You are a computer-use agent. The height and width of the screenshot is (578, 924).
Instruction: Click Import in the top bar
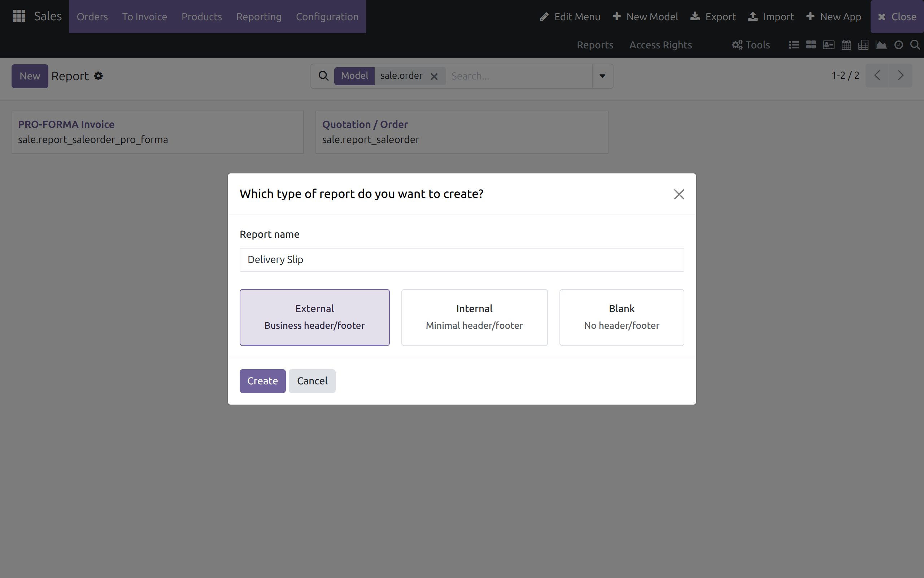pyautogui.click(x=771, y=17)
